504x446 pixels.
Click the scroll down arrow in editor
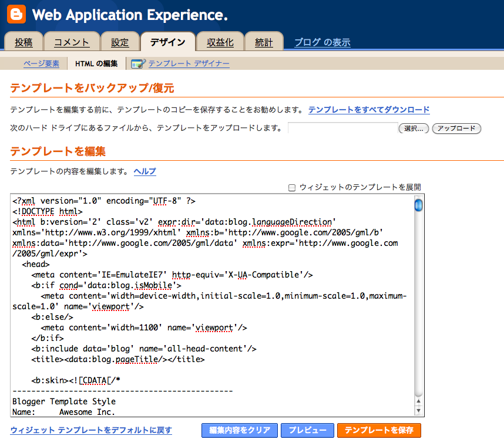click(x=418, y=410)
